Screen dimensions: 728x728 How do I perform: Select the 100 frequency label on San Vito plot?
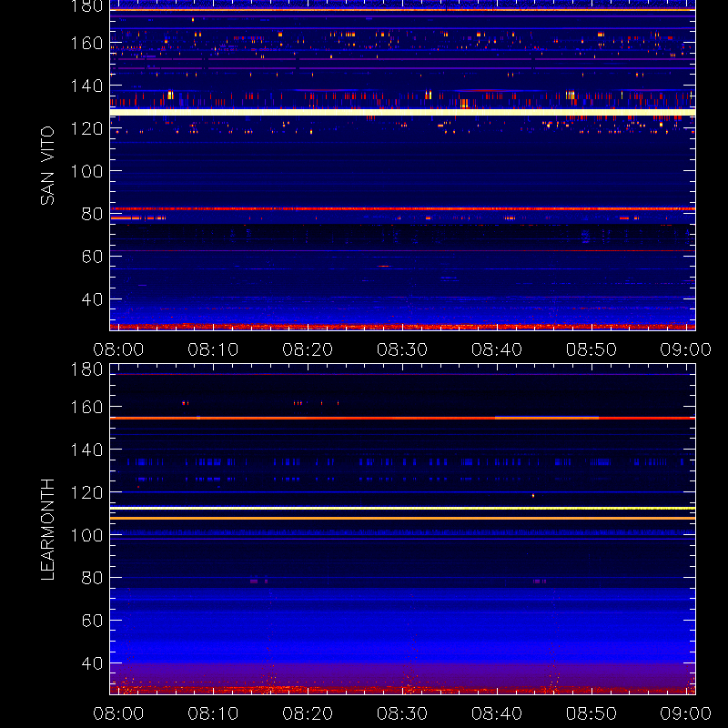click(x=86, y=171)
